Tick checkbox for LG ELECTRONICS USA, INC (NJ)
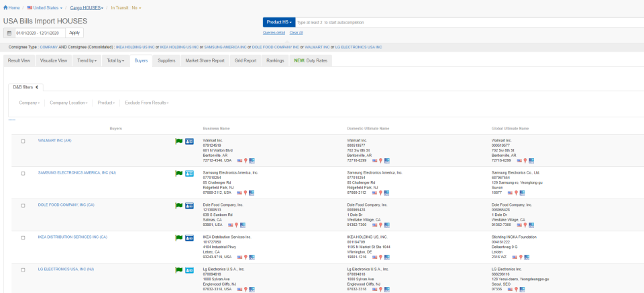 (x=23, y=270)
